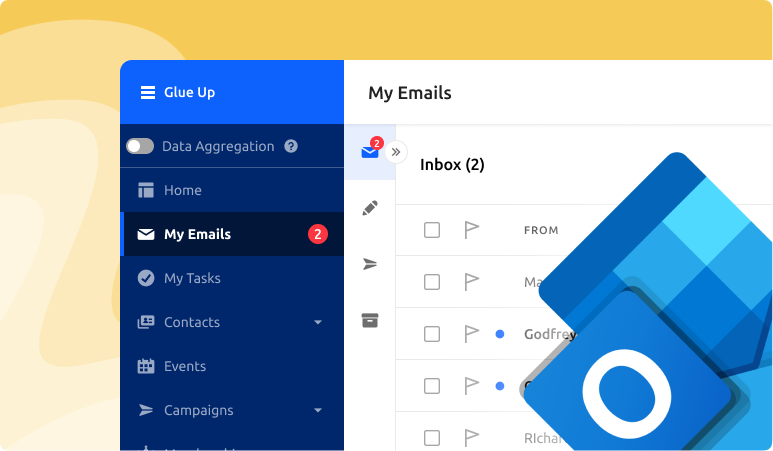Screen dimensions: 773x451
Task: Click the hamburger menu icon beside Glue Up
Action: point(146,93)
